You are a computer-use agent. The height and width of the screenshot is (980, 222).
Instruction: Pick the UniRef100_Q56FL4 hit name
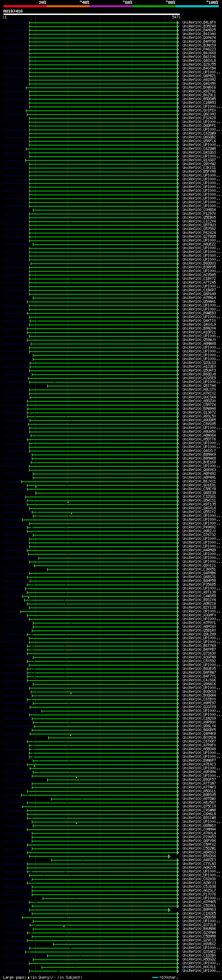[x=199, y=141]
